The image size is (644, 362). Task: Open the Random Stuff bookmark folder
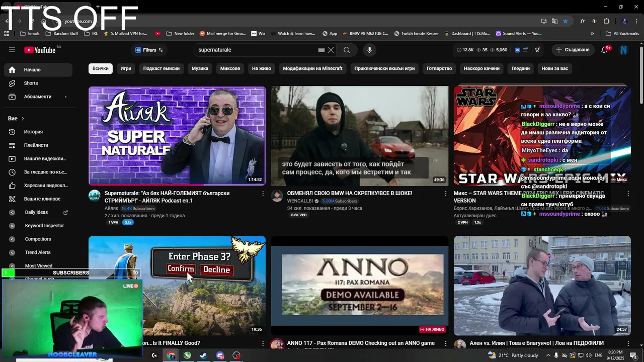(62, 34)
